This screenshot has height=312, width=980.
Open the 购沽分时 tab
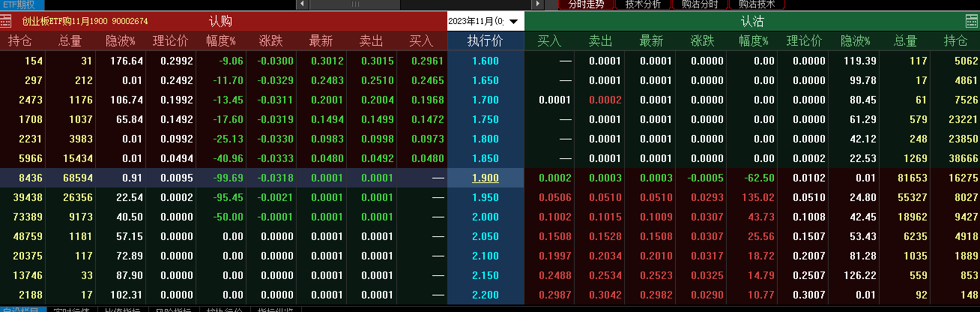[700, 4]
